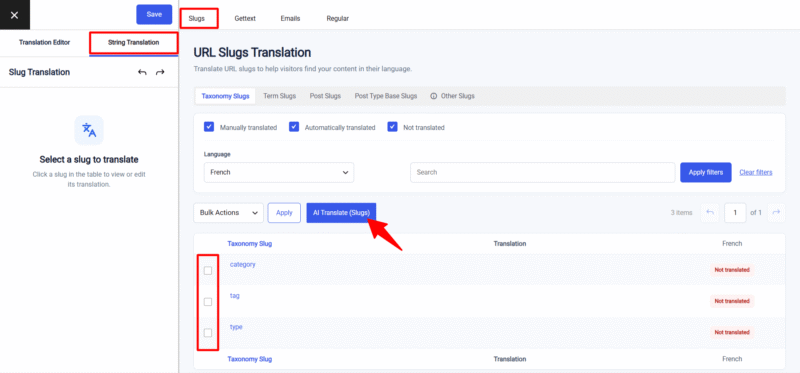Viewport: 800px width, 373px height.
Task: Click the AI Translate (Slugs) button
Action: [341, 213]
